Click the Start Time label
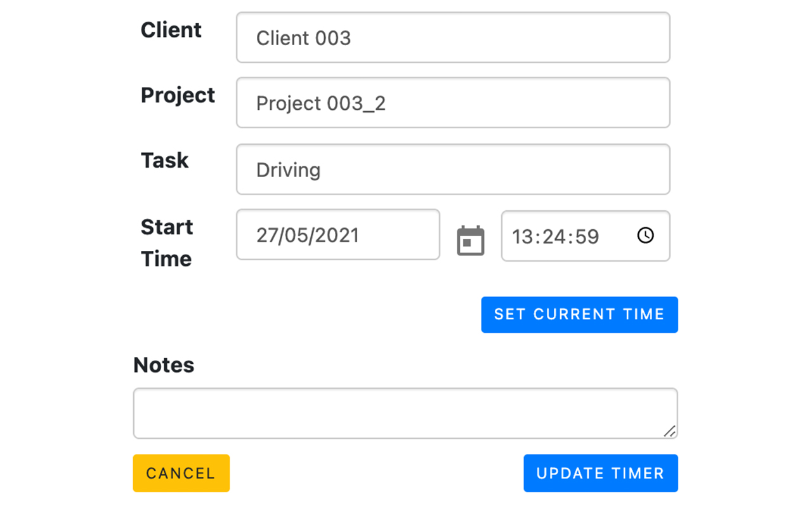 (166, 243)
